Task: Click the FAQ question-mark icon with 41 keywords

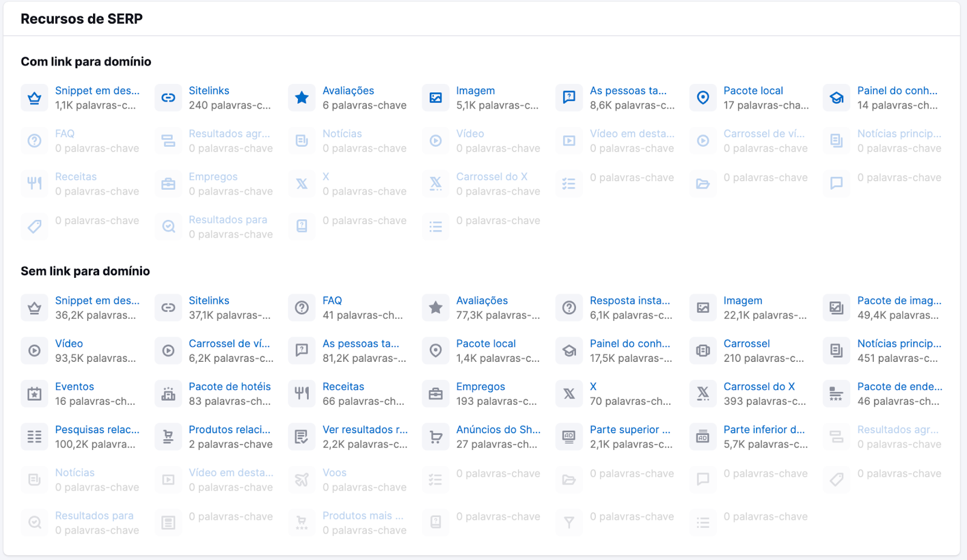Action: click(x=302, y=308)
